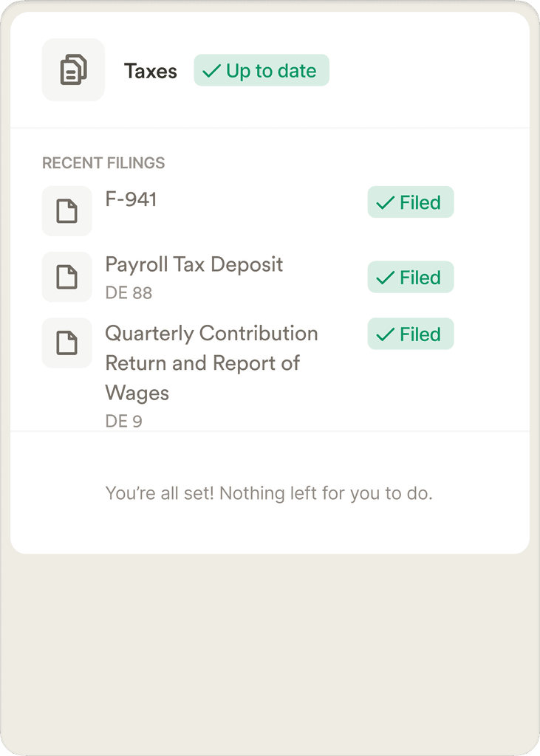Image resolution: width=540 pixels, height=756 pixels.
Task: Click checkmark in Payroll Tax Deposit Filed badge
Action: (385, 278)
